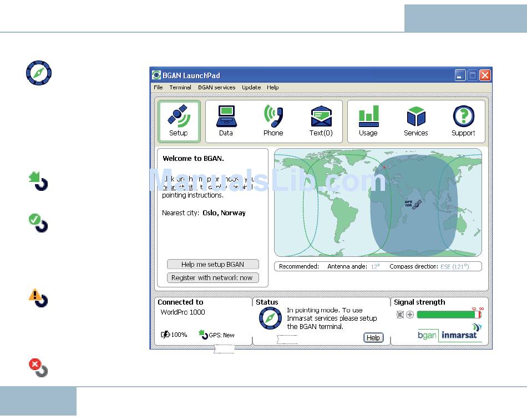Click the Register with network now button
The height and width of the screenshot is (420, 527).
pos(213,278)
